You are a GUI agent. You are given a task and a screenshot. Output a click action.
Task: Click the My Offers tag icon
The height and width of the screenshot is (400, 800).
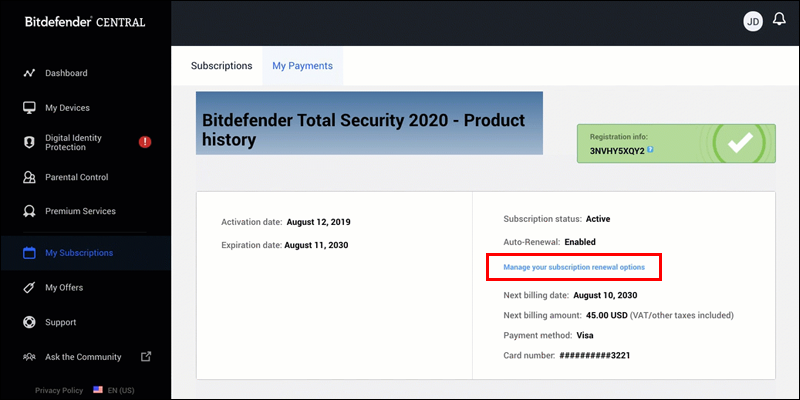coord(29,288)
